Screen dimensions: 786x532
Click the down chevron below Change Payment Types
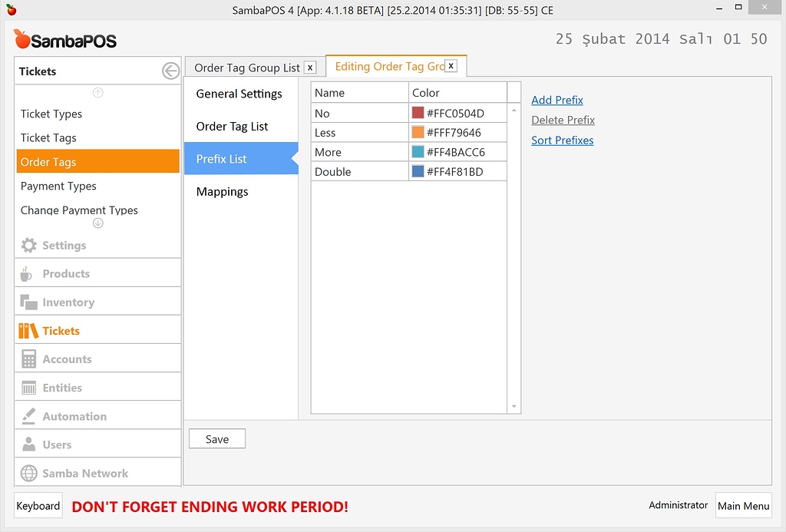(97, 223)
